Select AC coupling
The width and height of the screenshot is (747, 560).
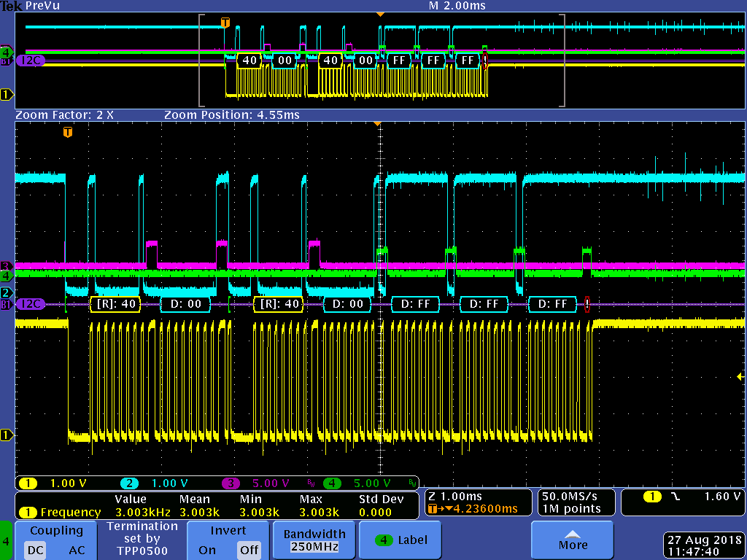77,551
